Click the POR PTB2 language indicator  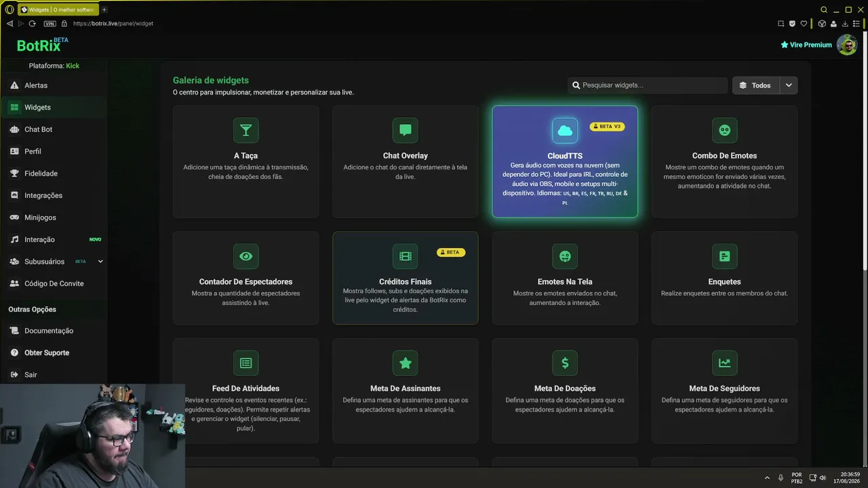pyautogui.click(x=797, y=478)
